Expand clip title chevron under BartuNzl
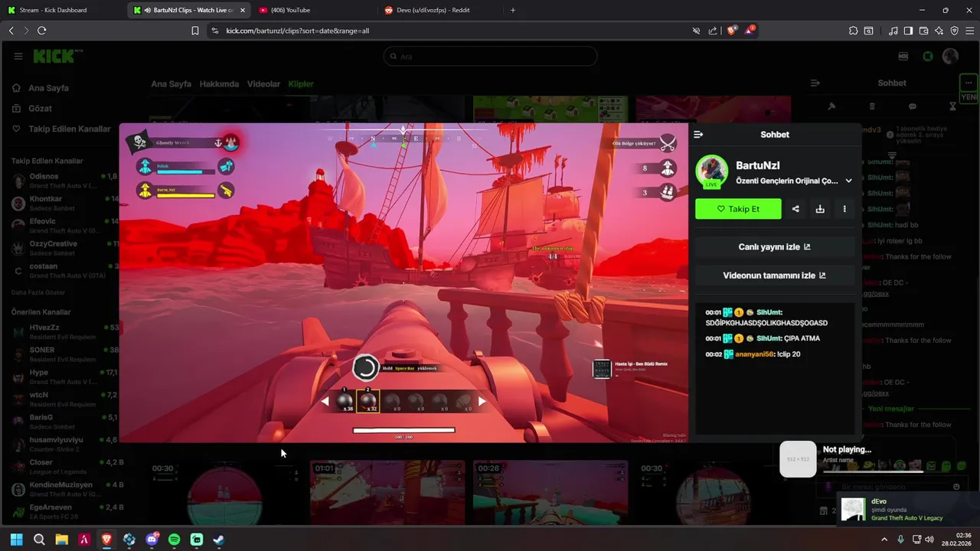 (x=848, y=181)
